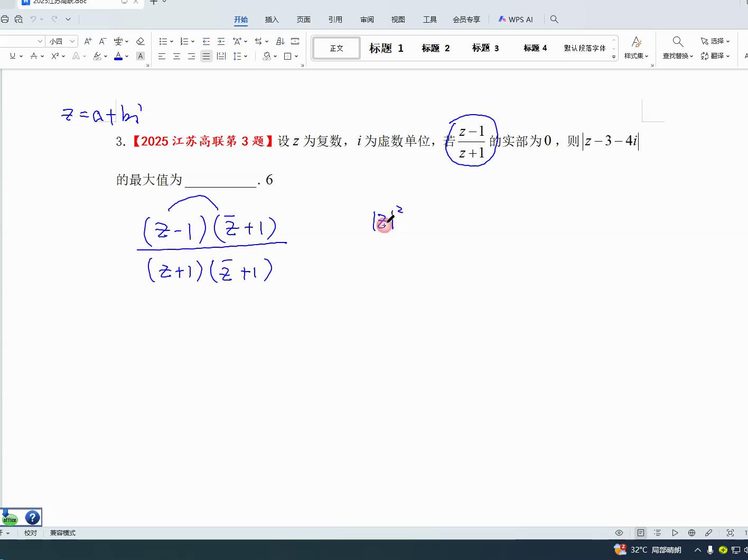This screenshot has width=748, height=560.
Task: Open web layout view globe icon
Action: 691,533
